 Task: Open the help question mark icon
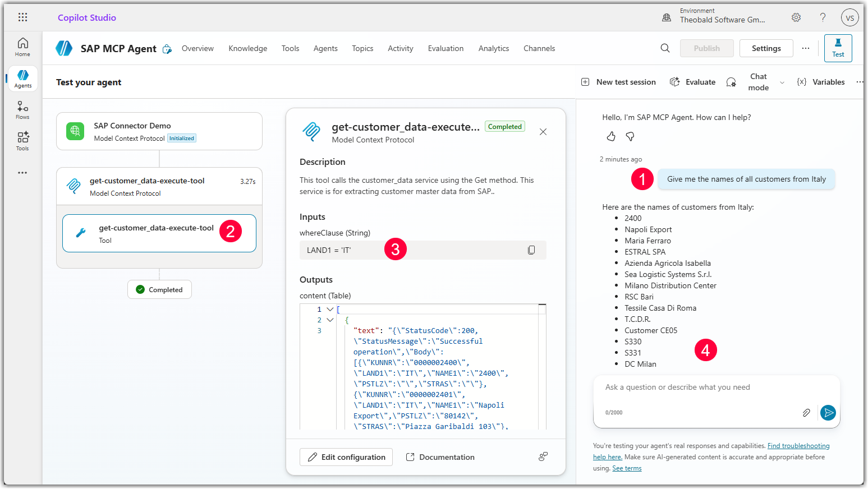click(823, 17)
